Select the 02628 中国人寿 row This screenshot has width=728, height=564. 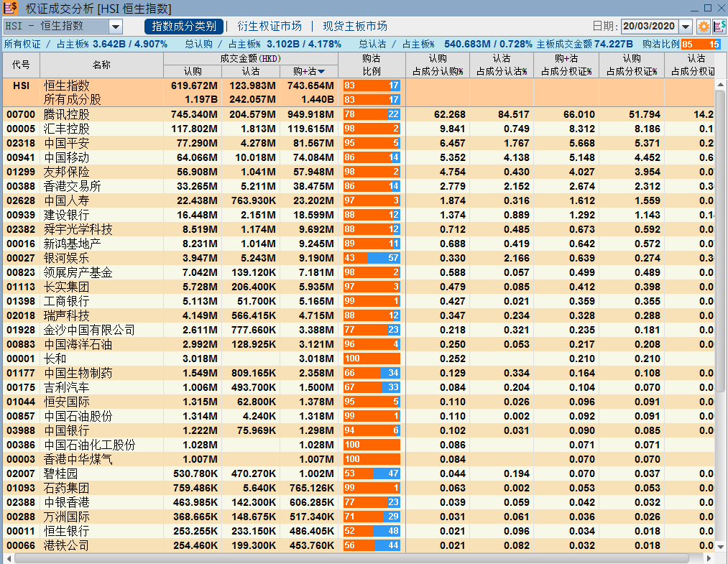point(359,200)
